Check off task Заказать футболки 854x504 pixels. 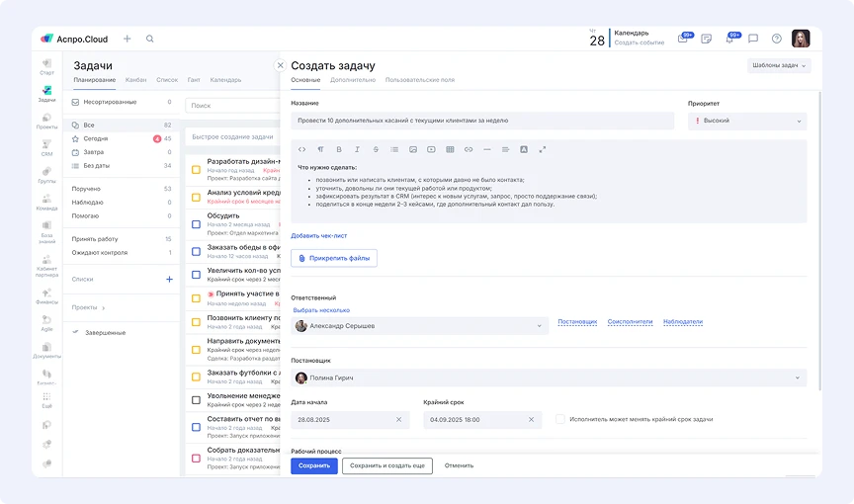point(196,377)
